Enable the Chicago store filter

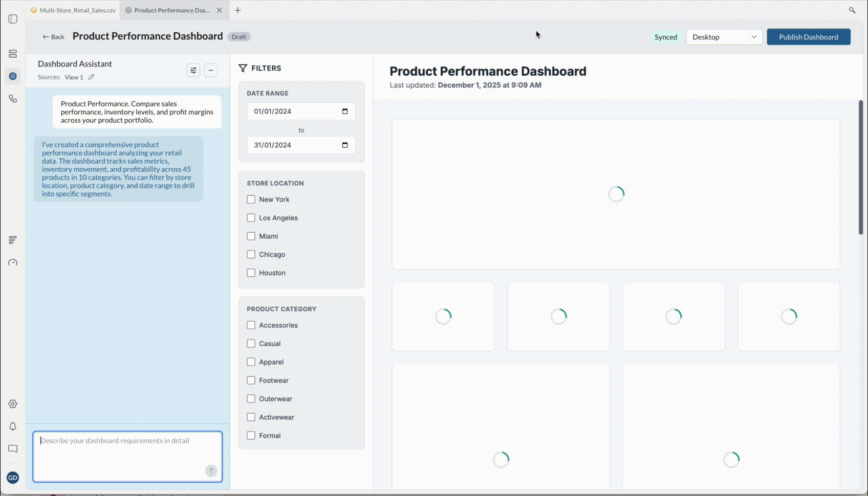[251, 255]
